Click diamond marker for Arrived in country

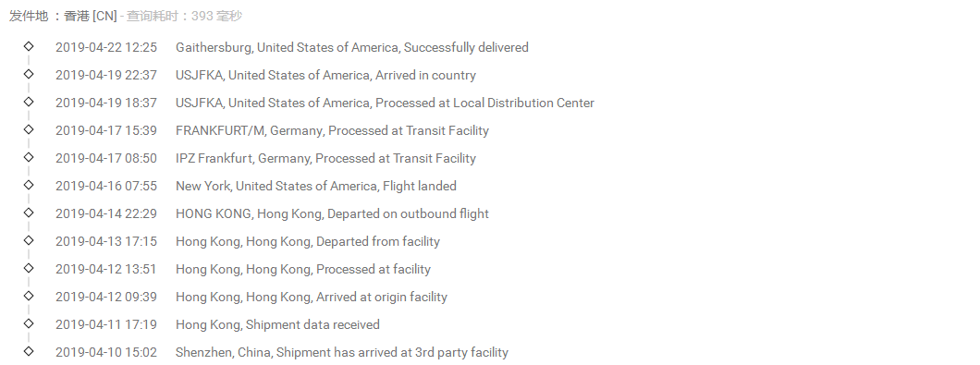click(x=28, y=74)
